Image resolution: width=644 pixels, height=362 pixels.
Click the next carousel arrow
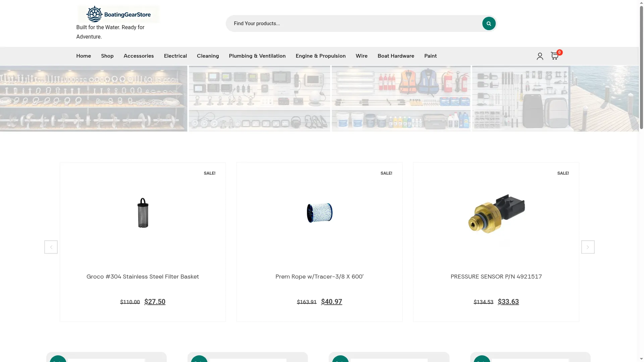(x=588, y=247)
